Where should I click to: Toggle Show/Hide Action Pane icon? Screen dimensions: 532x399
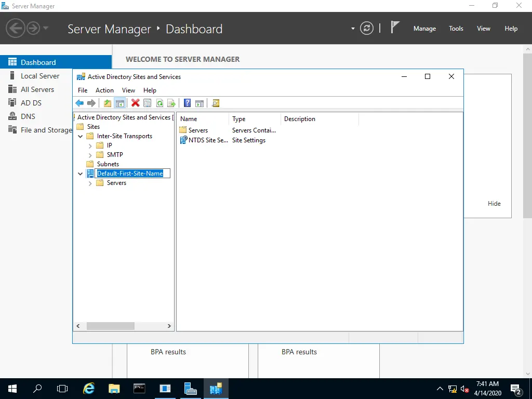[199, 103]
